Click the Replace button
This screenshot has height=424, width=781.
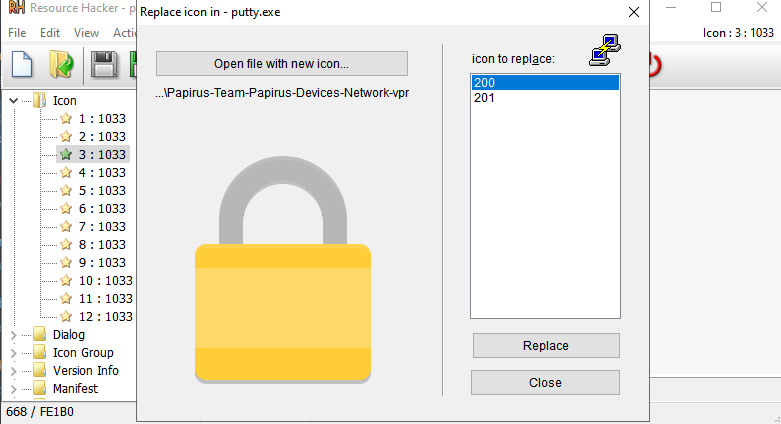tap(545, 346)
